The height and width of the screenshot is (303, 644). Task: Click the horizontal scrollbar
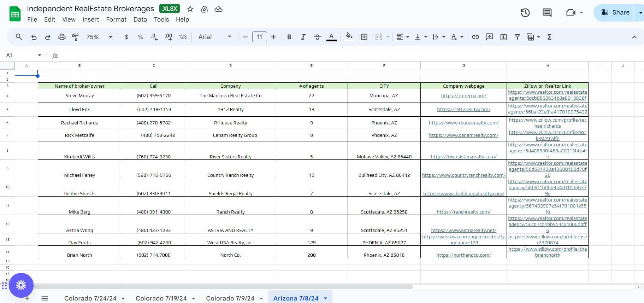click(224, 287)
